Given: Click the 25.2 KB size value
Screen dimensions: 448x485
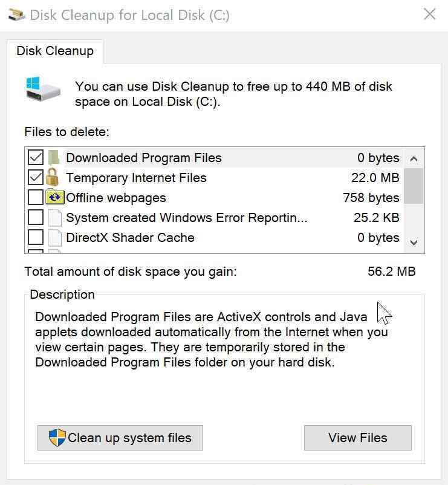Looking at the screenshot, I should click(376, 218).
